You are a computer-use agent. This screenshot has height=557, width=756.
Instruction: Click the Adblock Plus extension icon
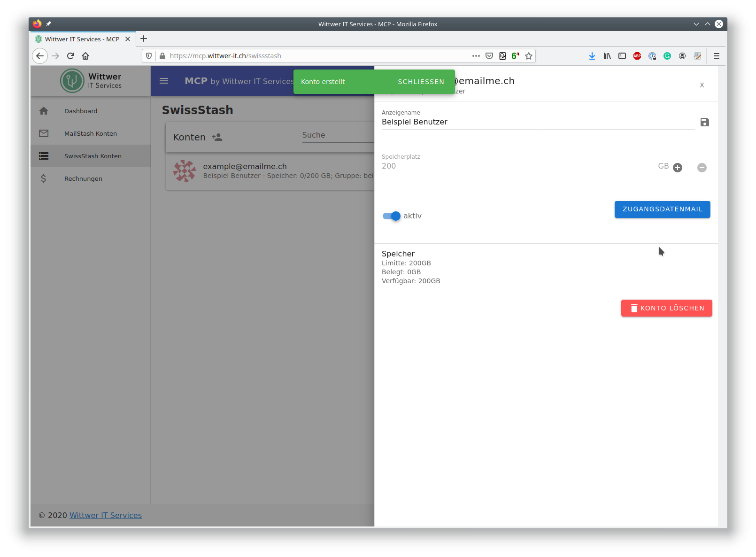pyautogui.click(x=637, y=56)
